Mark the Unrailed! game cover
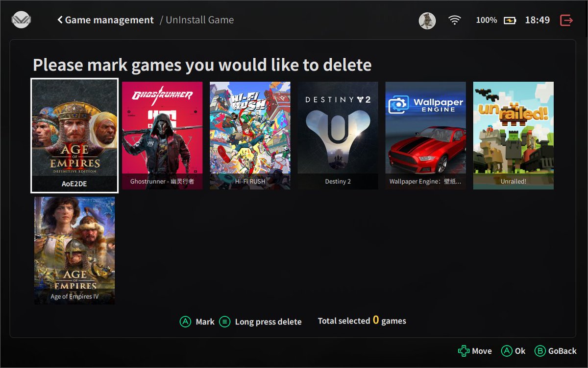This screenshot has height=368, width=588. 514,136
